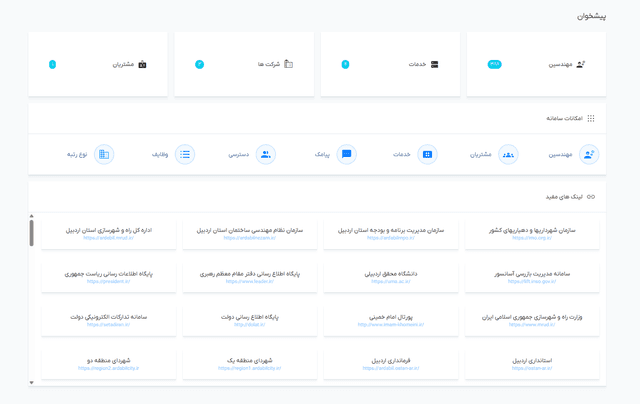640x404 pixels.
Task: Click the پیشخوان page title
Action: tap(591, 16)
